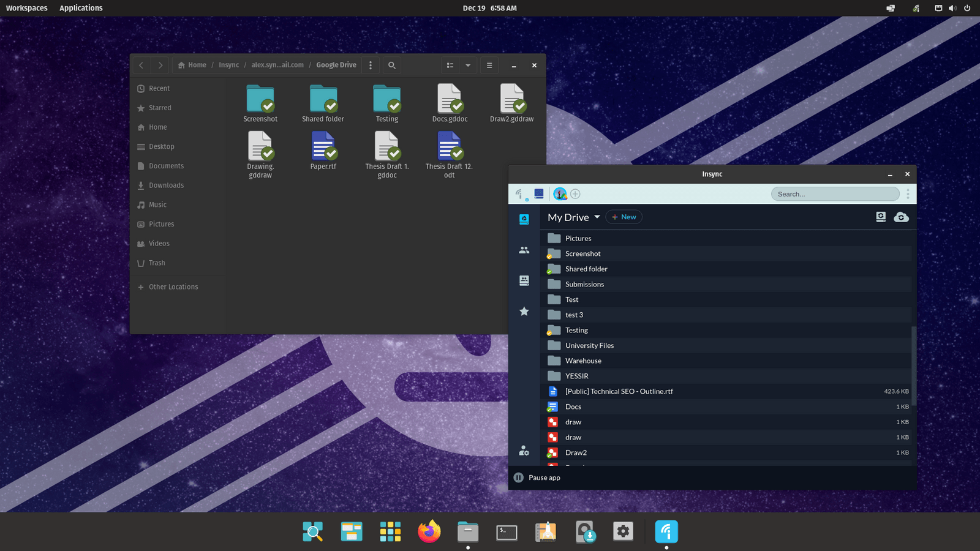Launch Firefox from the dock
Screen dimensions: 980x551
[429, 531]
